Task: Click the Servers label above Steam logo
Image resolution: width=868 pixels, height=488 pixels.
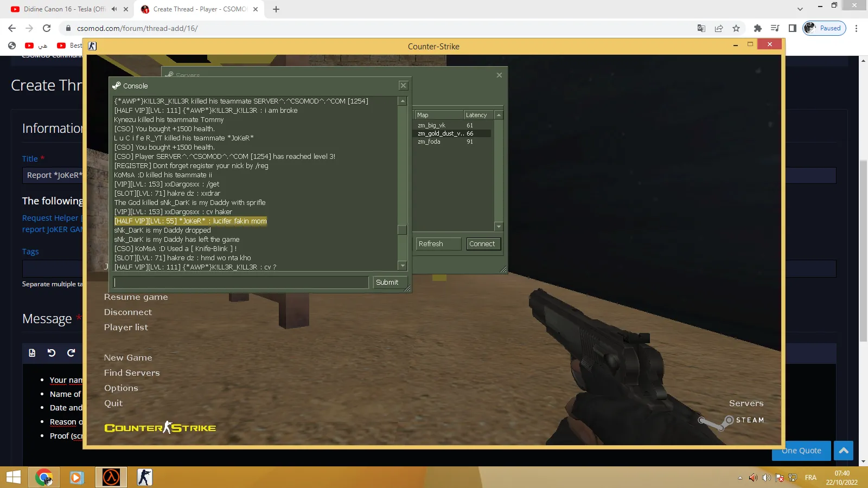Action: (x=746, y=403)
